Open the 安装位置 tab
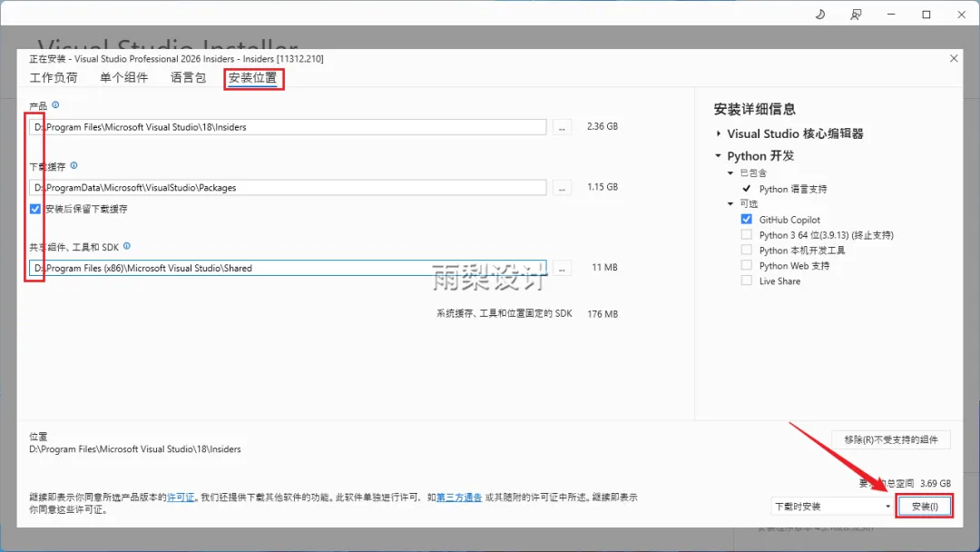Image resolution: width=980 pixels, height=552 pixels. (x=252, y=77)
